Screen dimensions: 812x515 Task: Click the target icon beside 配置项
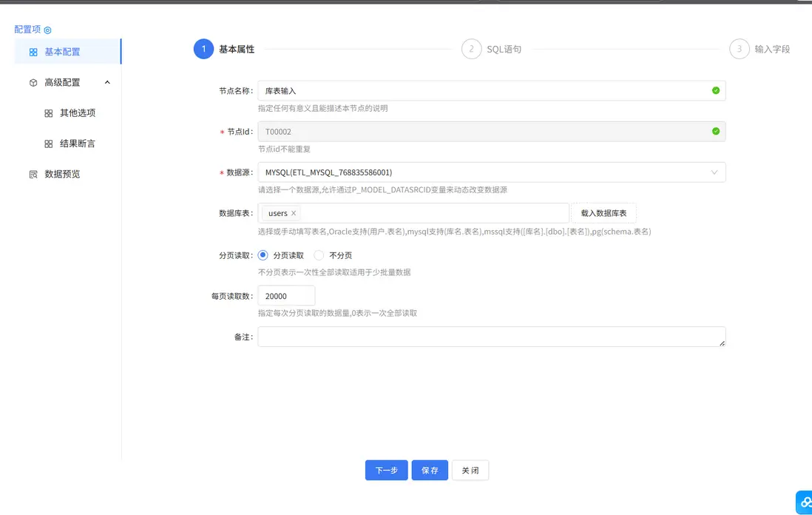tap(47, 30)
